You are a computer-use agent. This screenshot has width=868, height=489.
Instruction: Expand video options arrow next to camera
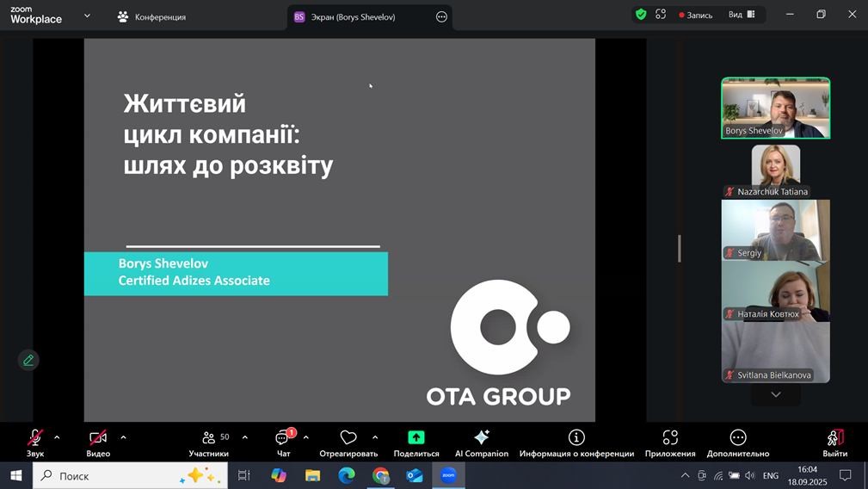123,437
